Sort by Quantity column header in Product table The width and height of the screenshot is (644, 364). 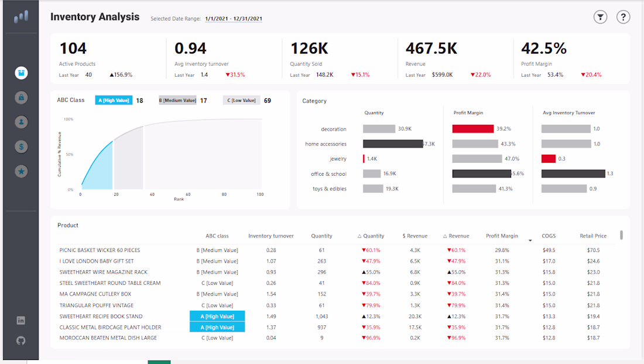point(321,236)
